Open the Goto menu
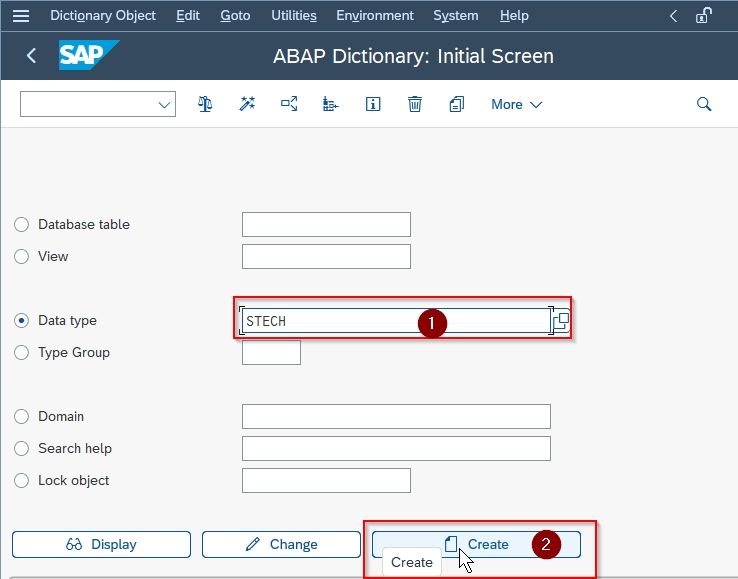This screenshot has width=738, height=579. coord(235,16)
